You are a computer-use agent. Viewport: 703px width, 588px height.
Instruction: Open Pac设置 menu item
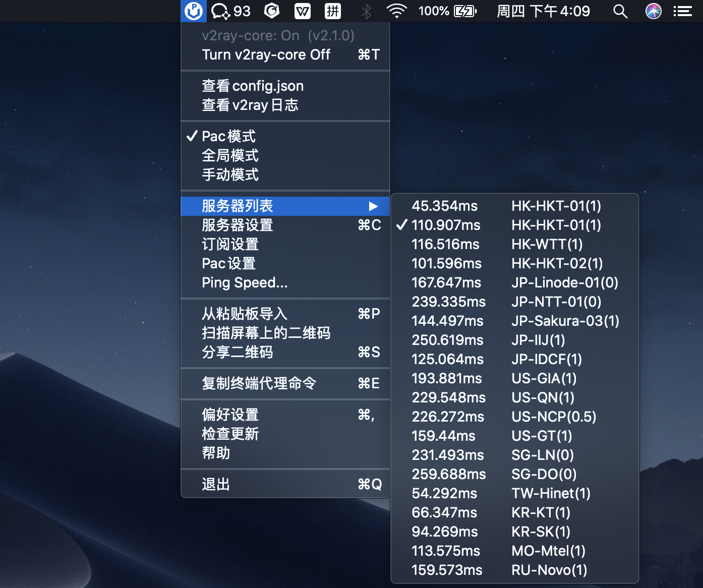pos(285,263)
